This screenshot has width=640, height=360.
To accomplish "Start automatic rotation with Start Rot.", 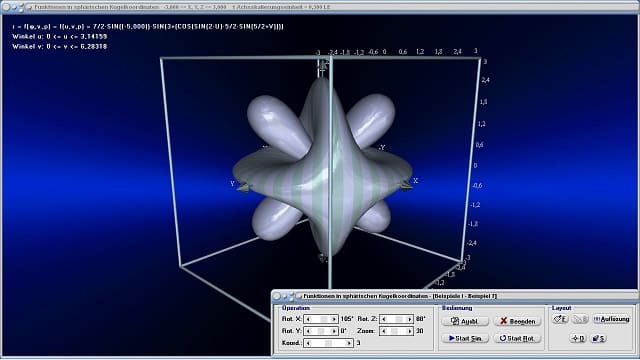I will 517,338.
